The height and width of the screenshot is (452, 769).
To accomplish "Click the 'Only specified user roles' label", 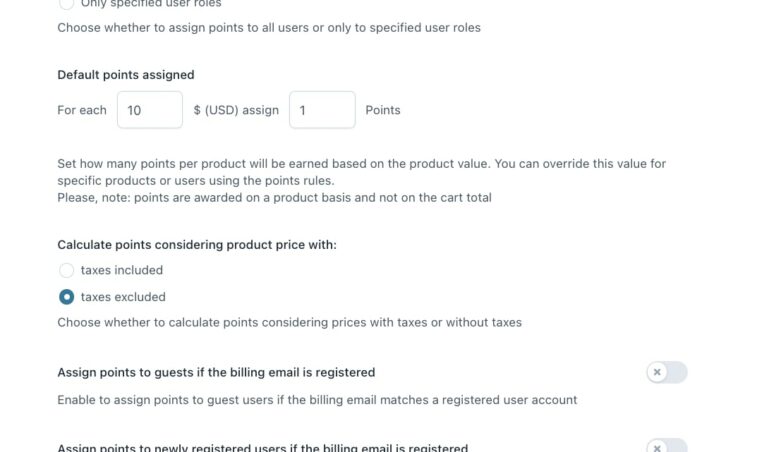I will (x=151, y=4).
